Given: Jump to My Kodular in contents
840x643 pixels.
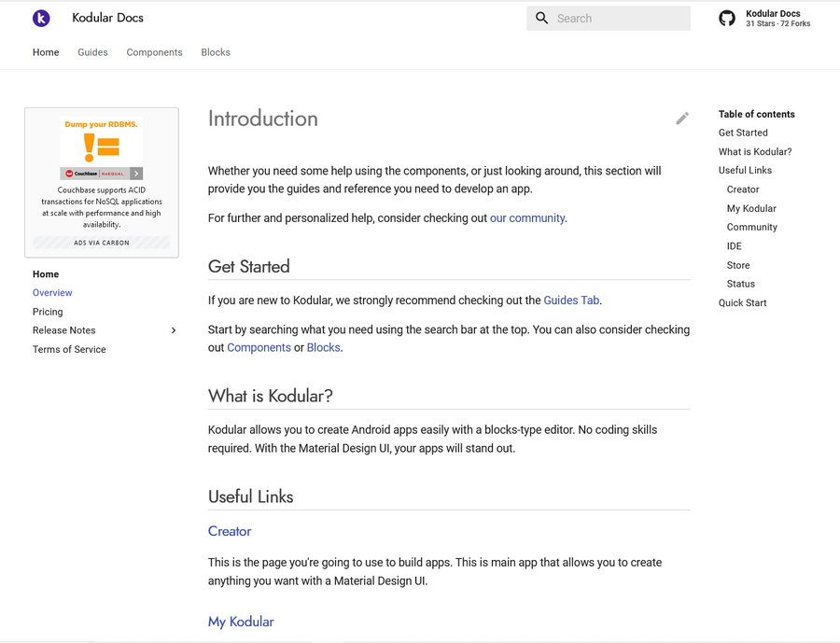Looking at the screenshot, I should point(751,208).
